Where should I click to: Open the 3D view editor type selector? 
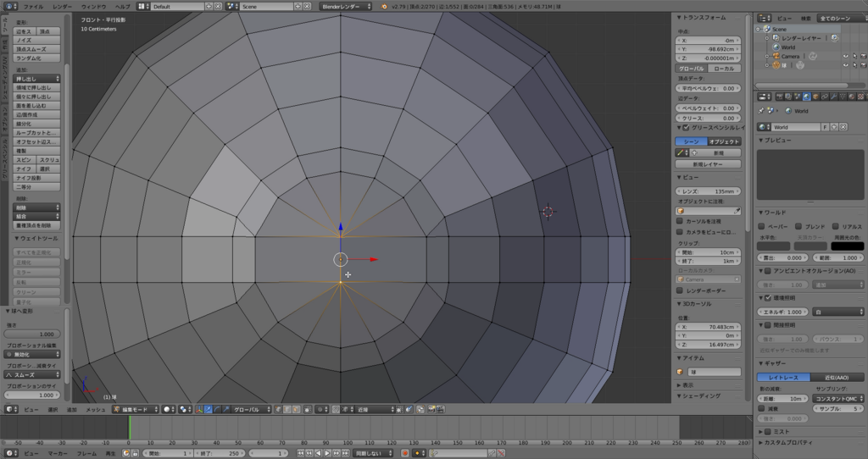10,409
